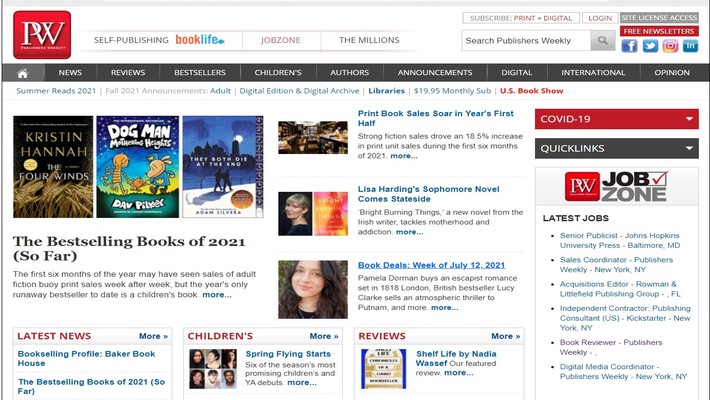The image size is (710, 400).
Task: Open Senior Publicist Johns Hopkins job listing
Action: [x=620, y=241]
